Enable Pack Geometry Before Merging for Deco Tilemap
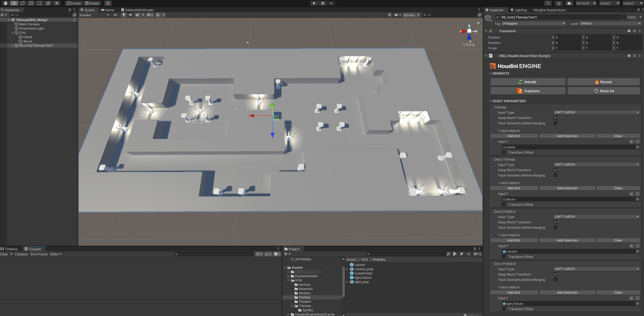Screen dimensions: 644x316 (x=555, y=175)
